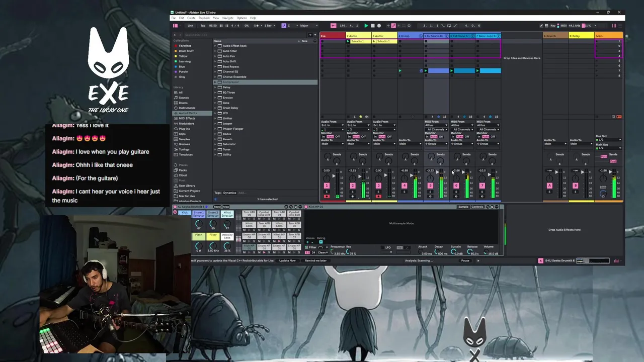Open the 1 Bar quantization dropdown
This screenshot has height=362, width=644.
coord(269,26)
